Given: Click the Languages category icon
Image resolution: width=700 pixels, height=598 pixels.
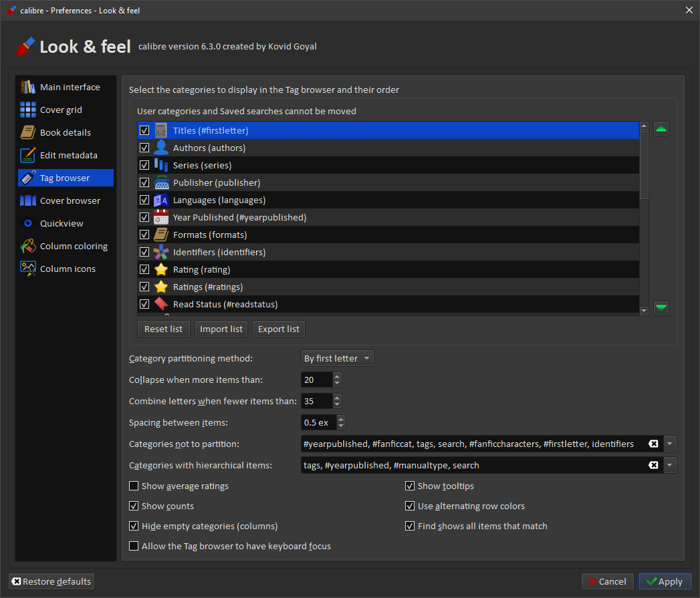Looking at the screenshot, I should click(161, 200).
